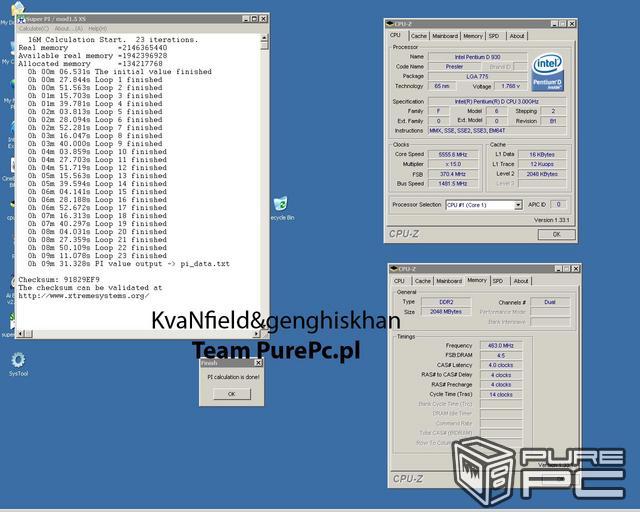The image size is (640, 512).
Task: Click OK in the Finish dialog
Action: (231, 394)
